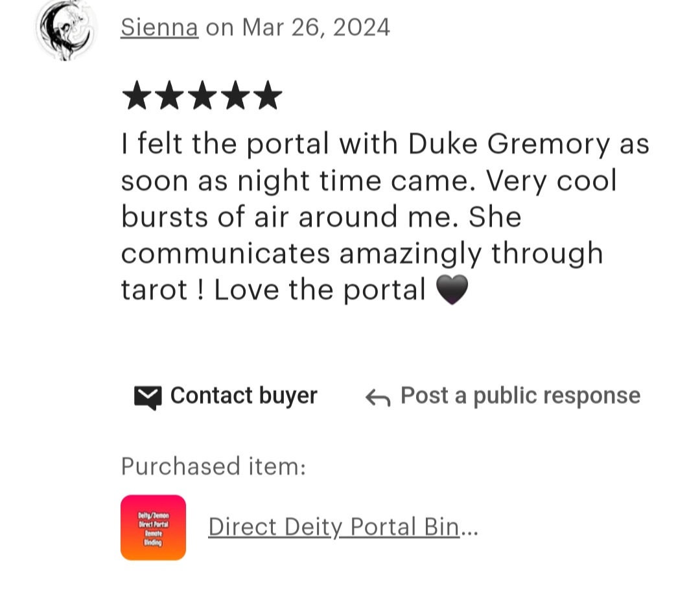Open Sienna's profile avatar picture

[66, 29]
